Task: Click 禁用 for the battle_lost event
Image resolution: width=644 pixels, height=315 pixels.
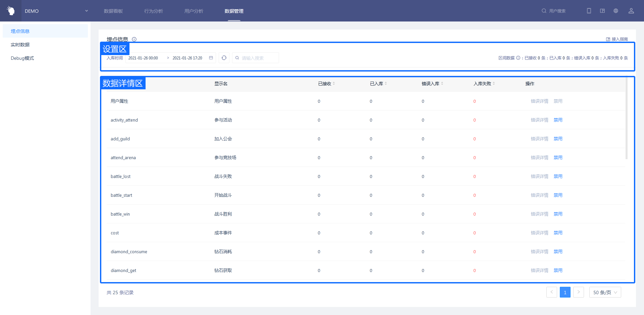Action: tap(558, 176)
